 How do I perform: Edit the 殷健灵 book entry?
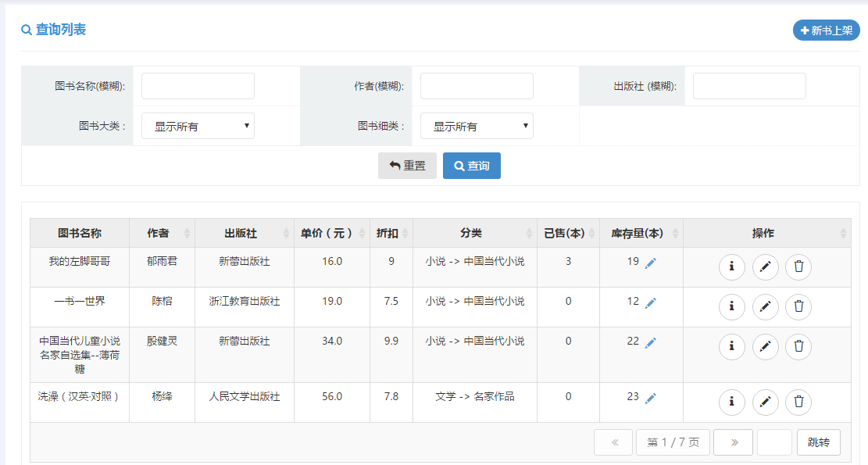tap(765, 346)
